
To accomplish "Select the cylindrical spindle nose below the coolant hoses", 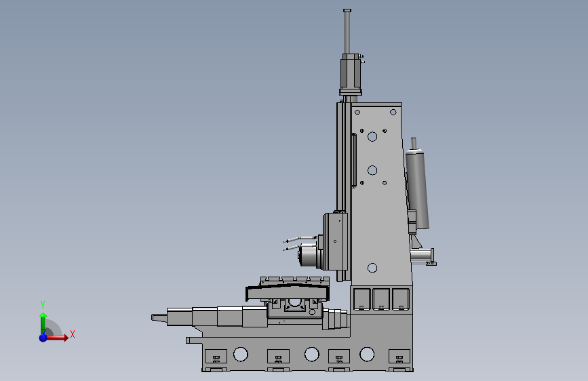I will (x=309, y=256).
